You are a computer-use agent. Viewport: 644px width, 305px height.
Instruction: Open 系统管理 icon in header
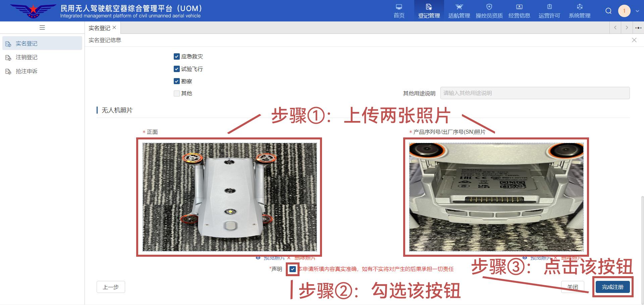579,7
